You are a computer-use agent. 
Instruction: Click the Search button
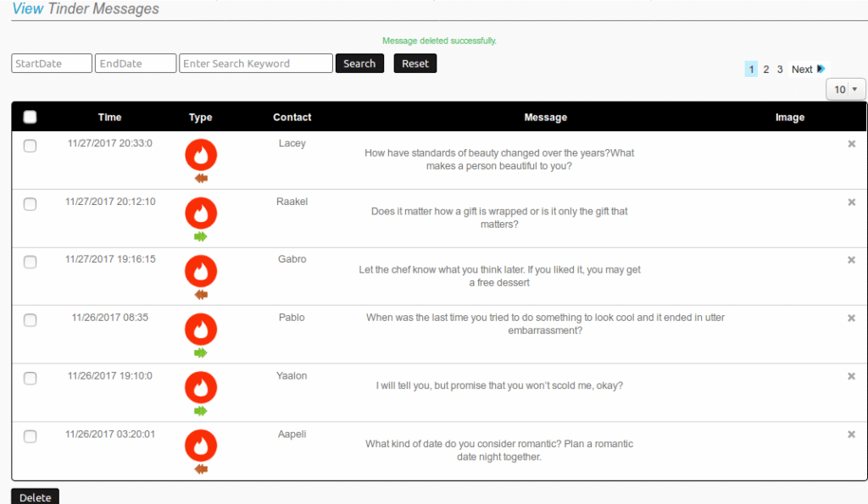359,63
